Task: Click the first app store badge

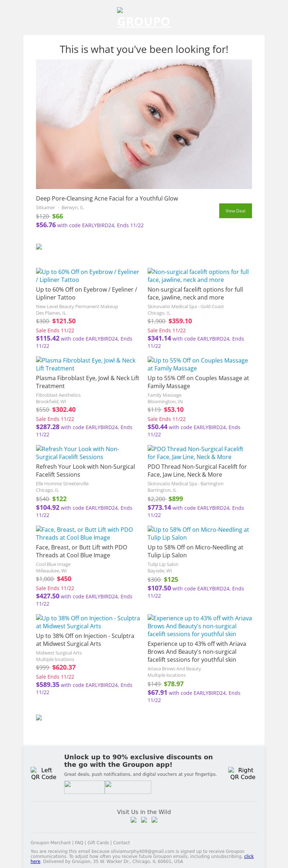Action: [x=84, y=787]
